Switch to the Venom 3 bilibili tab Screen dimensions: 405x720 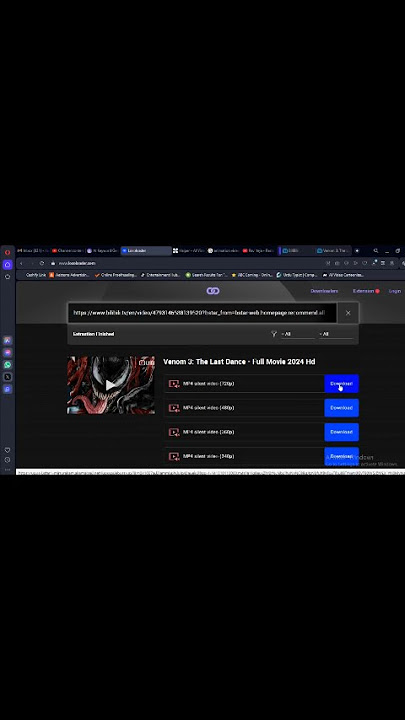click(333, 251)
